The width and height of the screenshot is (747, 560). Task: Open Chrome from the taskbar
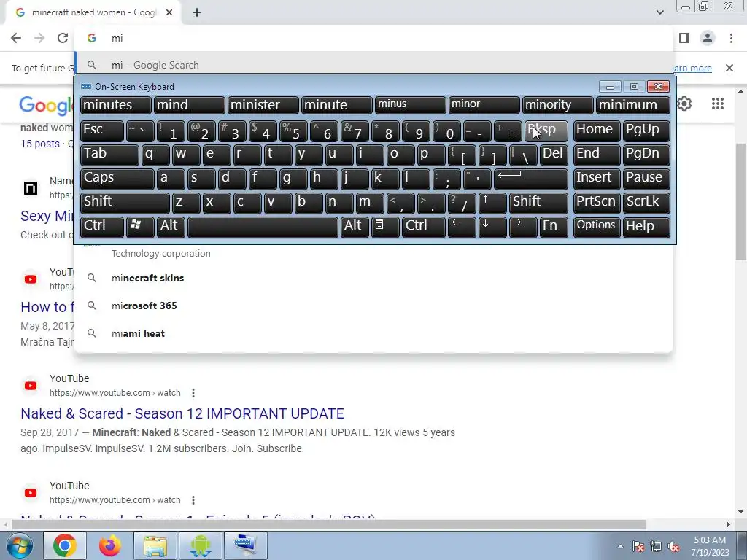64,545
